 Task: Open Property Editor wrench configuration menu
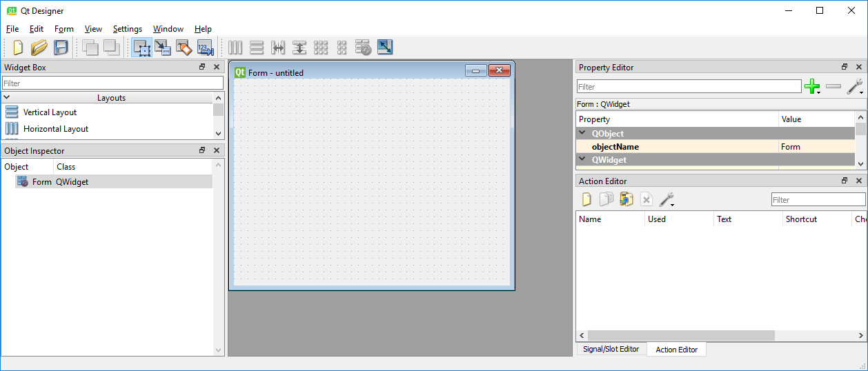click(x=855, y=86)
